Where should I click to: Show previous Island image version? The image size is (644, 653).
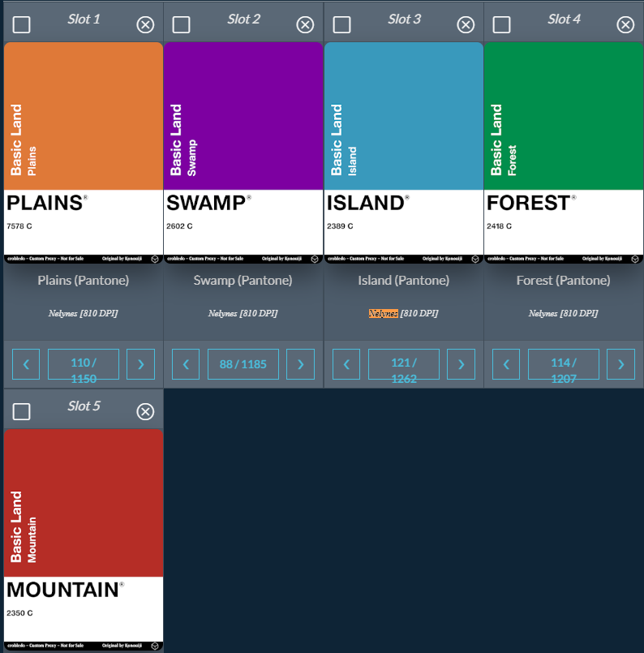tap(346, 364)
